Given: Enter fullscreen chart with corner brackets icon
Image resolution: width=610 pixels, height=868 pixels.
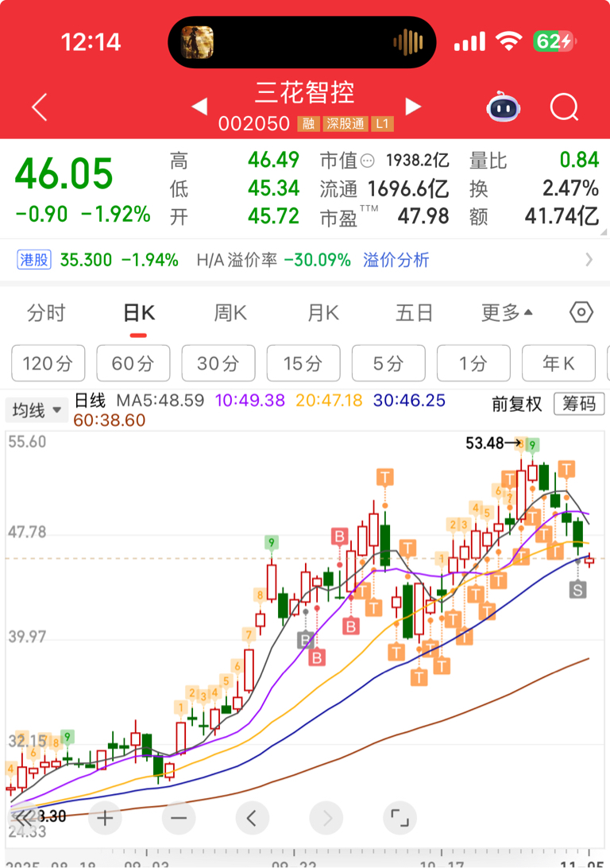Looking at the screenshot, I should [x=400, y=818].
